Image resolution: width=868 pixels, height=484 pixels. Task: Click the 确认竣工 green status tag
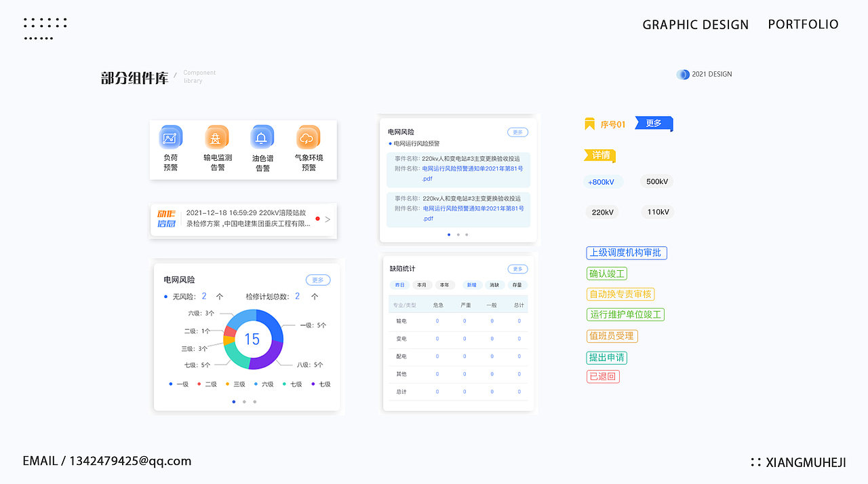click(607, 274)
